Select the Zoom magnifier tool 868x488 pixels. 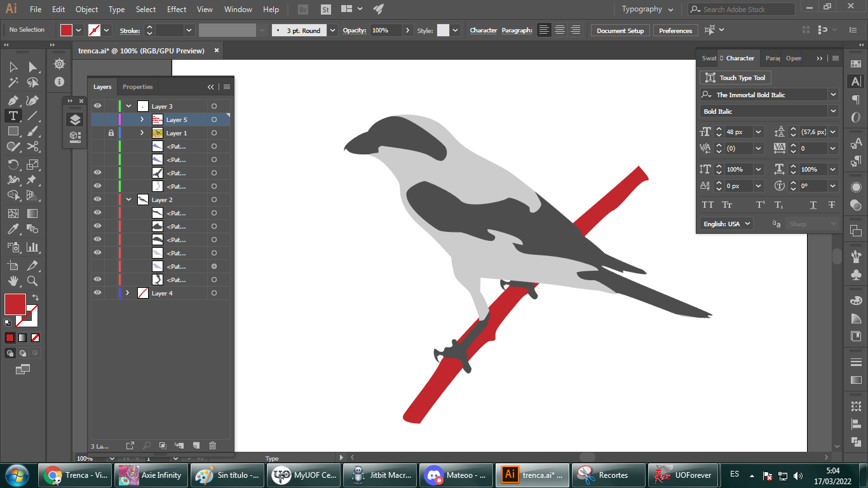(x=32, y=281)
